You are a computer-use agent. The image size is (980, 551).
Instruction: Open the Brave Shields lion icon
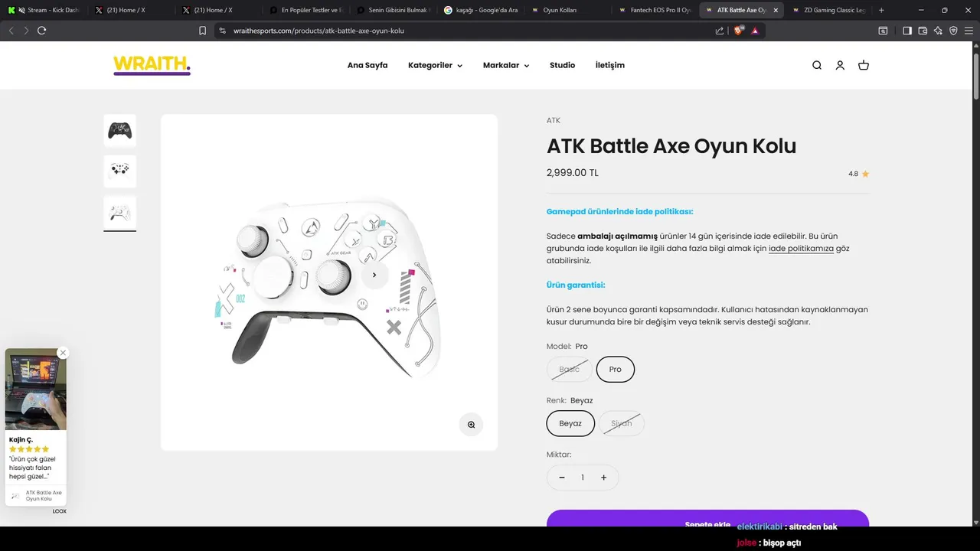pyautogui.click(x=740, y=31)
